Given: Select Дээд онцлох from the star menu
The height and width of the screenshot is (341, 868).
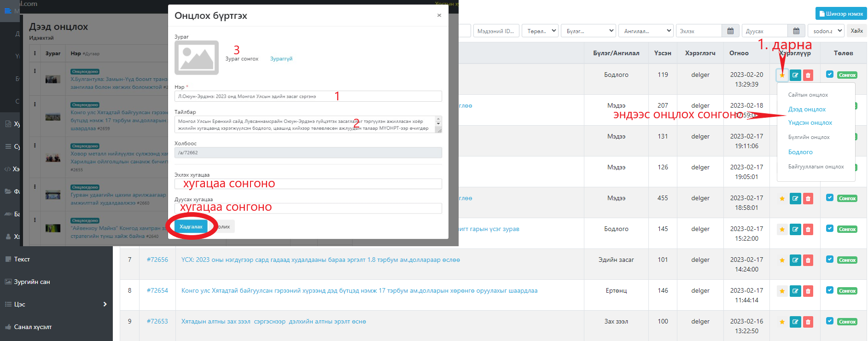Looking at the screenshot, I should [x=807, y=109].
